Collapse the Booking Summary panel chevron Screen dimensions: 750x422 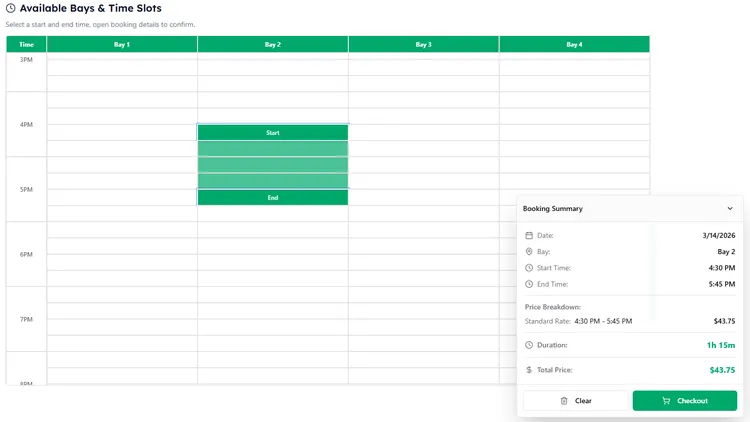[730, 209]
